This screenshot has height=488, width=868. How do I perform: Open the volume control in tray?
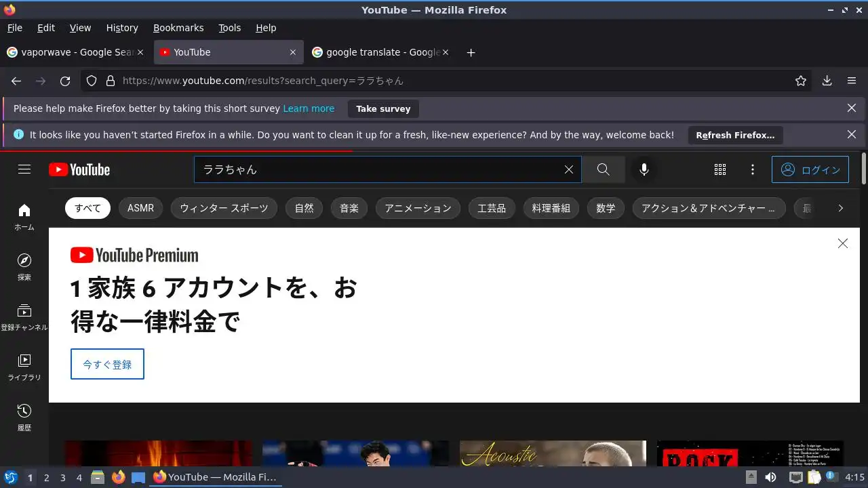[770, 478]
